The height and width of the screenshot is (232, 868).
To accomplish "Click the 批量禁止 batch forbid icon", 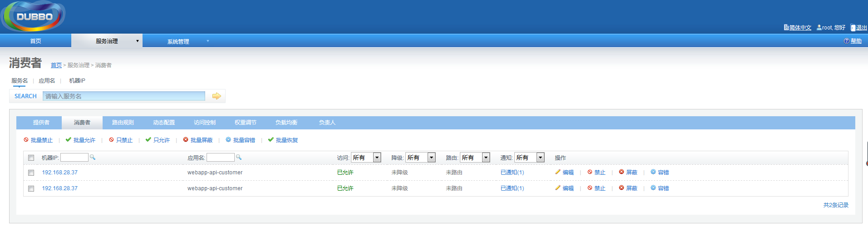I will (x=26, y=140).
